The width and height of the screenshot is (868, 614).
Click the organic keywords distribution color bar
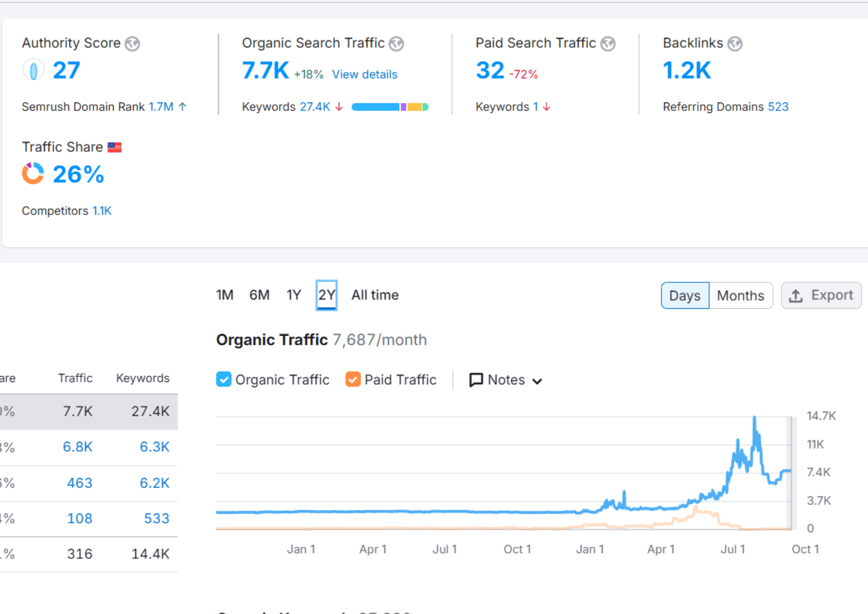(x=390, y=107)
